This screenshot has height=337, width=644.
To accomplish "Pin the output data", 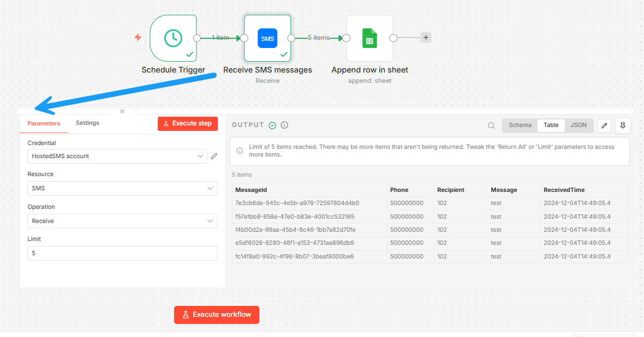I will tap(623, 125).
